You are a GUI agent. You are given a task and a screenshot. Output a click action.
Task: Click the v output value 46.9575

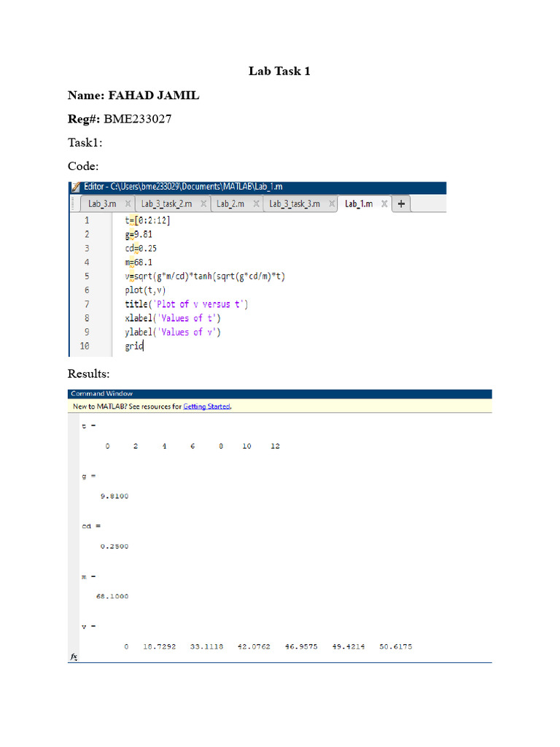pos(301,647)
